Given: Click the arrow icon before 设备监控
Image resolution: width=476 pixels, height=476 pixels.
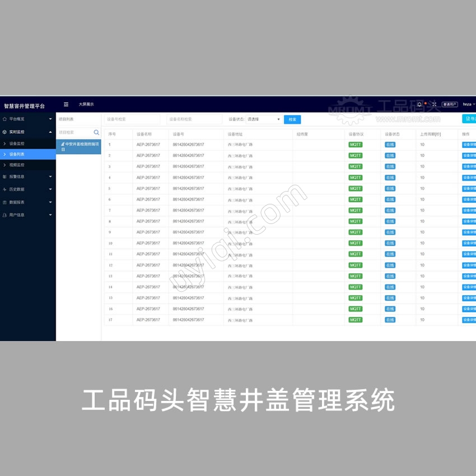Looking at the screenshot, I should point(4,143).
